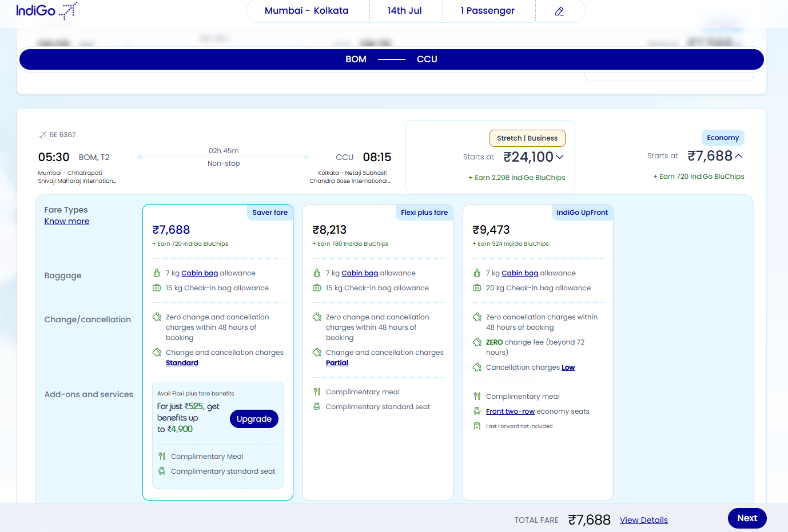Viewport: 788px width, 532px height.
Task: Choose the Economy class label
Action: pos(723,138)
